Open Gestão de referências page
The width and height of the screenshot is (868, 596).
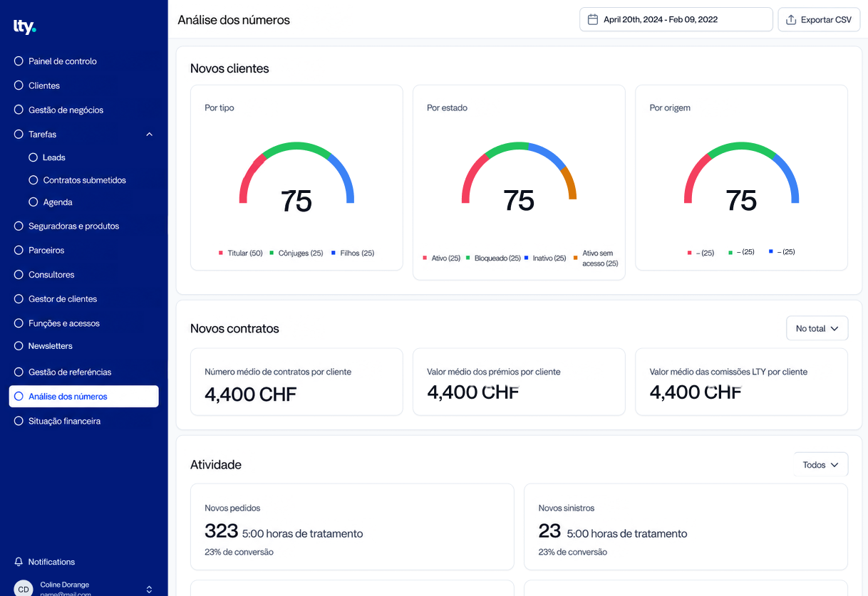point(70,372)
